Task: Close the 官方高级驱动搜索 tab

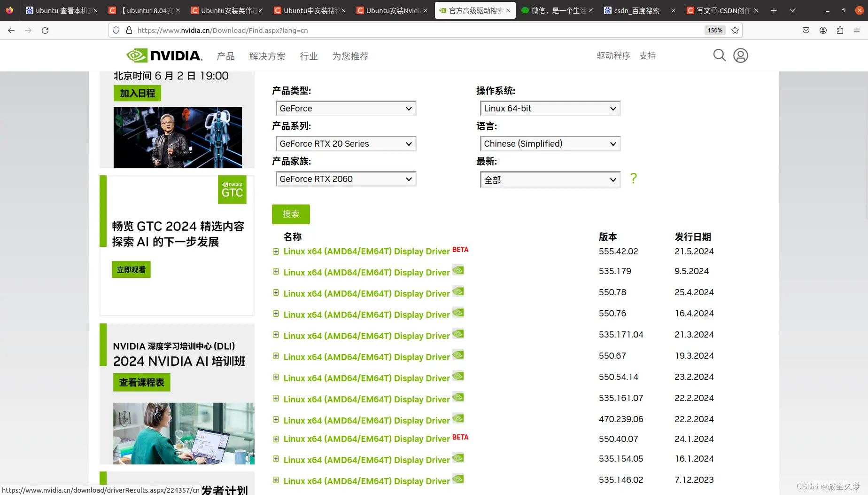Action: pyautogui.click(x=508, y=10)
